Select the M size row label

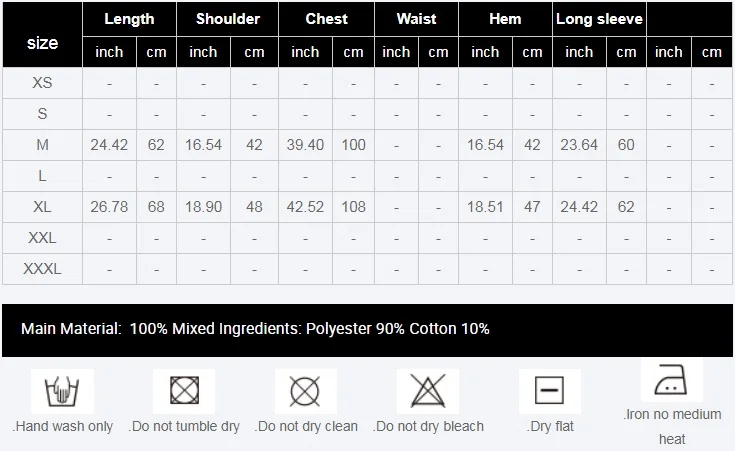[42, 145]
